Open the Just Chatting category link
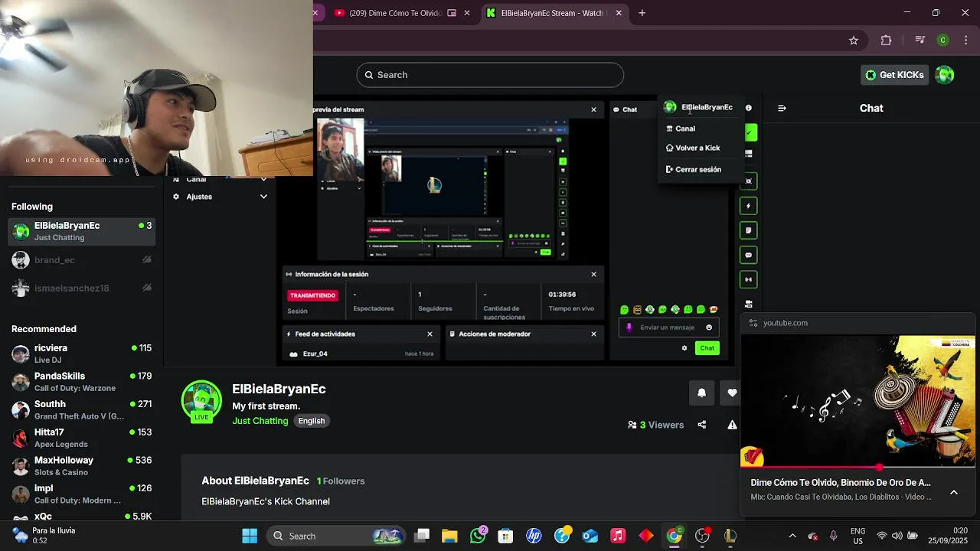 (x=260, y=421)
